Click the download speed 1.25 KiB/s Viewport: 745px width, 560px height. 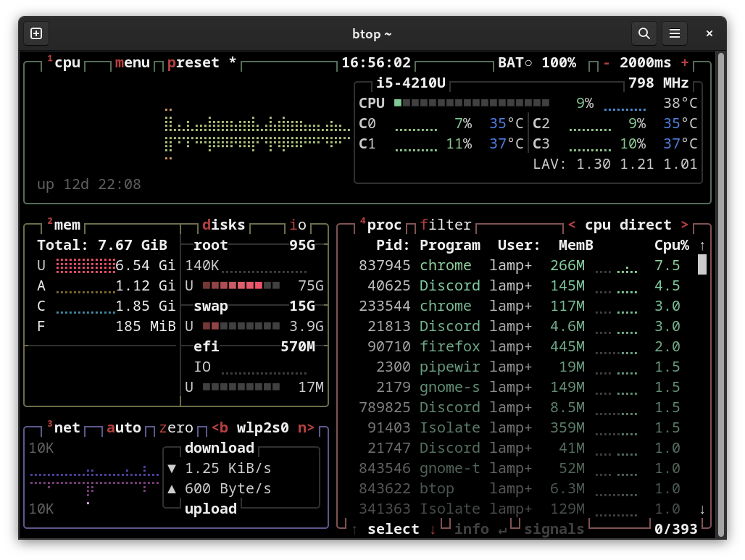pos(228,468)
